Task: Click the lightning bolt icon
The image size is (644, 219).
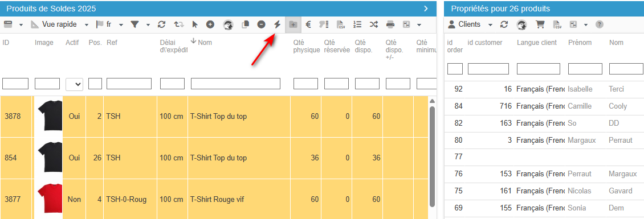Action: coord(277,24)
